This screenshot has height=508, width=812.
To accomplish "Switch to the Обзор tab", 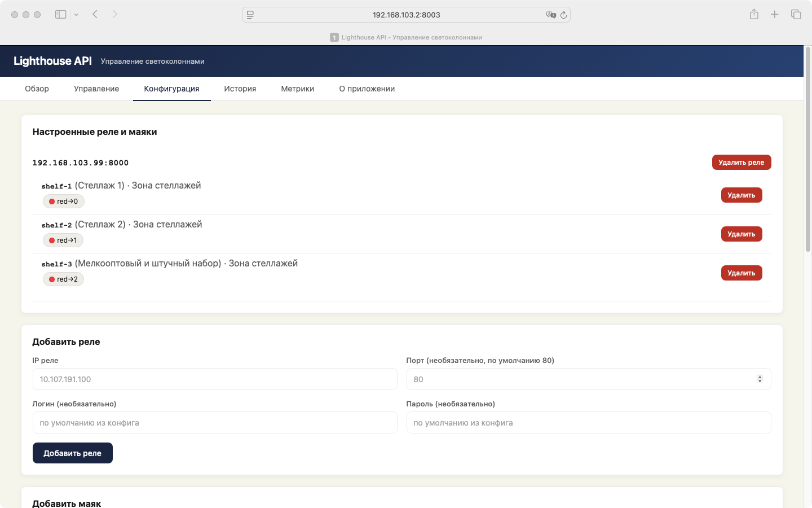I will [37, 89].
